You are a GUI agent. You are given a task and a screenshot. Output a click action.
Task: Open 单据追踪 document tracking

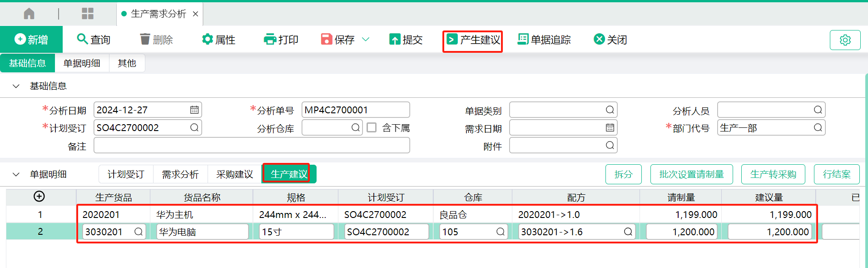point(544,40)
